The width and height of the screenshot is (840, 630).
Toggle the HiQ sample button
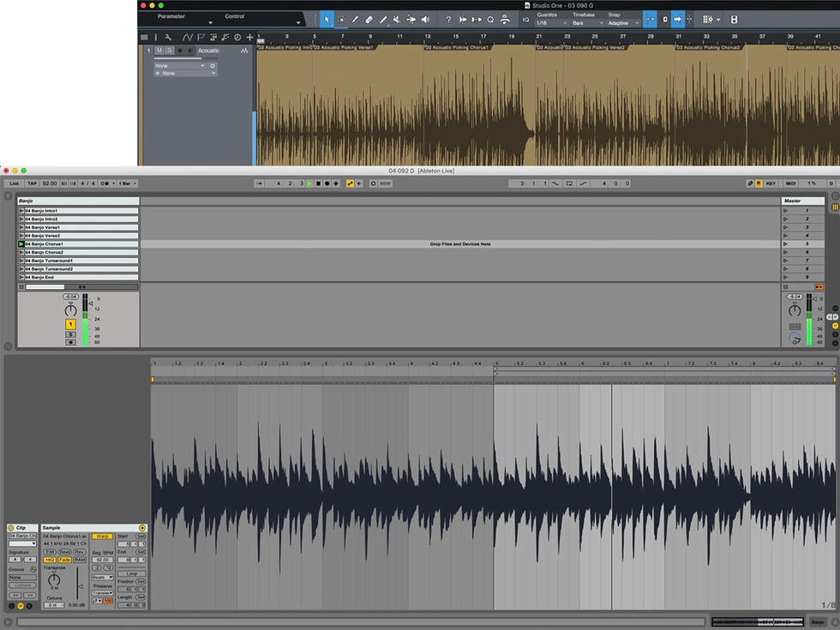pos(50,560)
